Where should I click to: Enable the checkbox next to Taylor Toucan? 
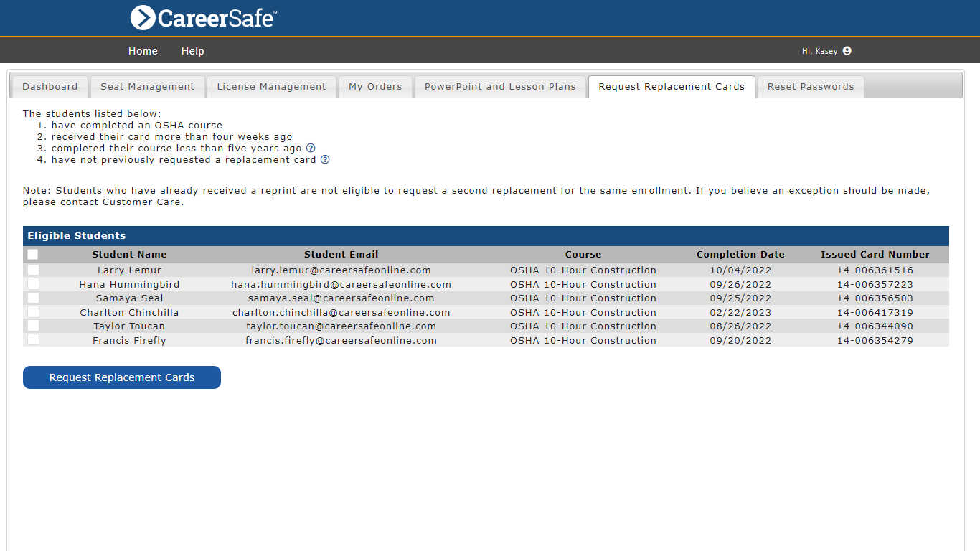(33, 326)
